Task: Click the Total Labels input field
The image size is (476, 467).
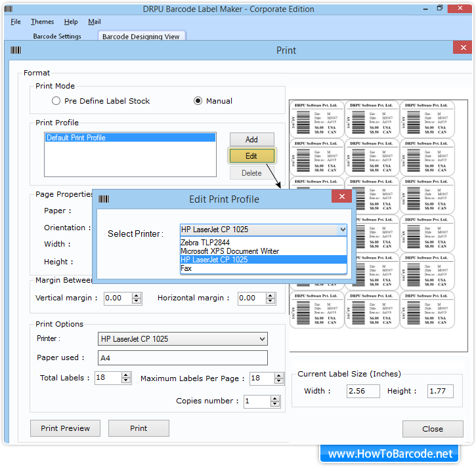Action: point(108,378)
